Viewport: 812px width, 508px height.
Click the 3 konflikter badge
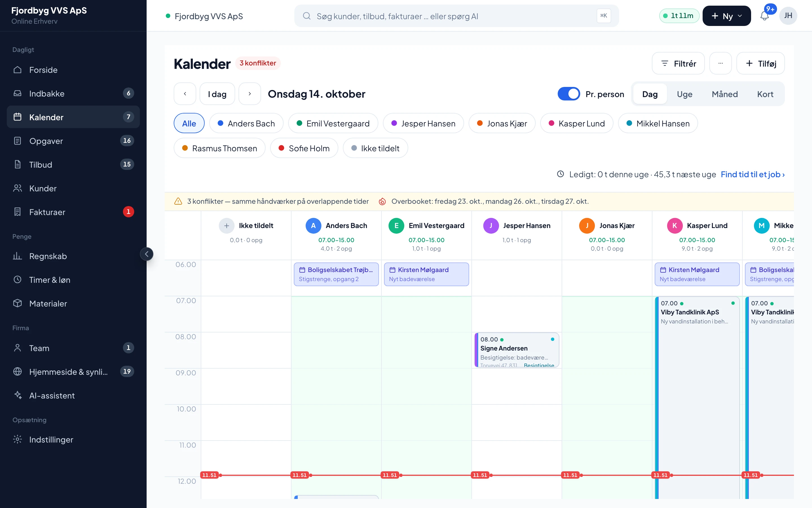tap(258, 63)
